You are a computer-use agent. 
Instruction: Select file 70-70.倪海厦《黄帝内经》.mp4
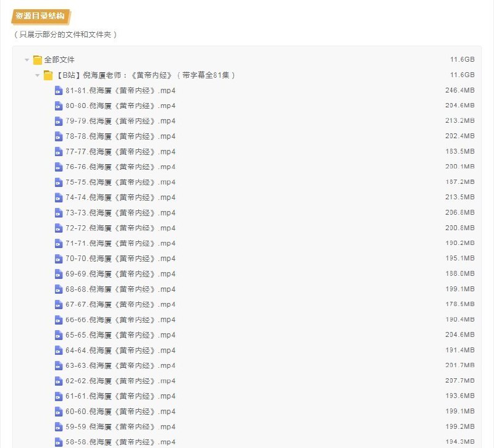(x=120, y=259)
